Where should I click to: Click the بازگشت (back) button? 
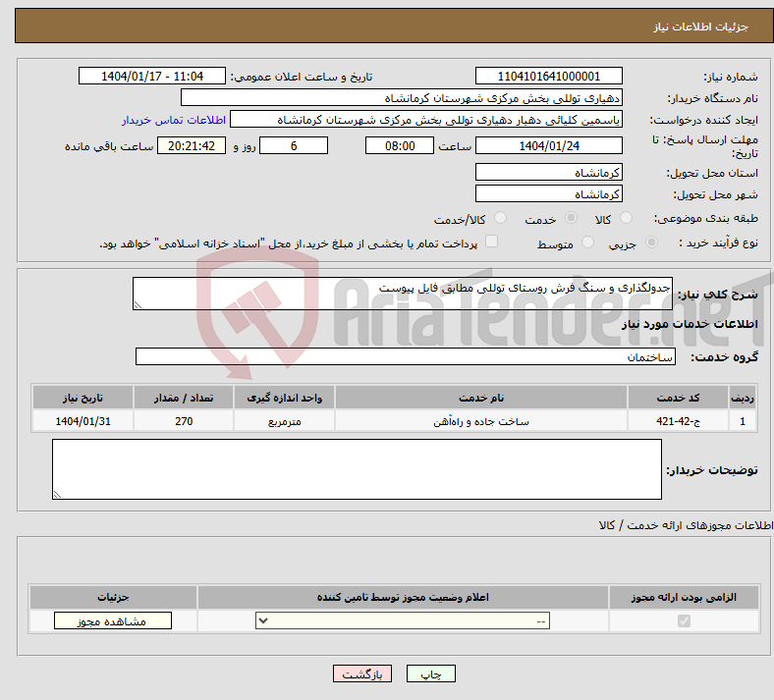362,673
